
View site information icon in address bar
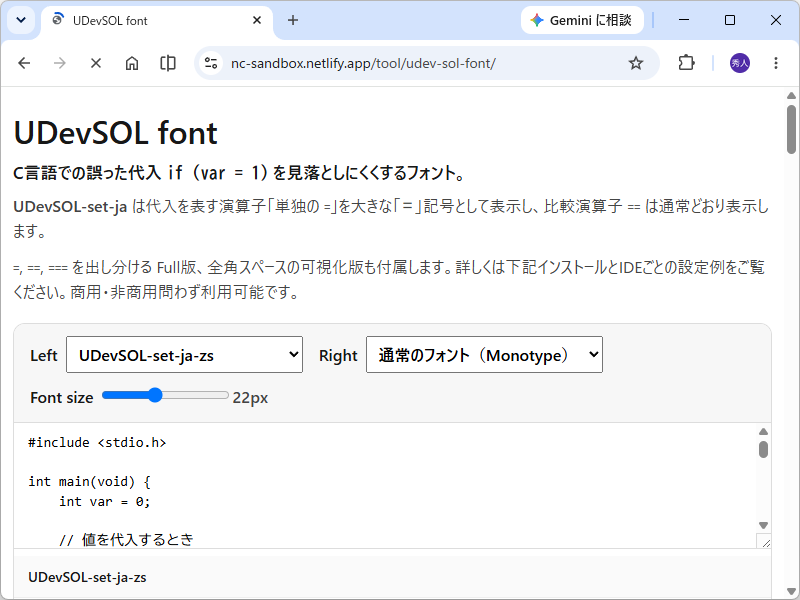211,63
